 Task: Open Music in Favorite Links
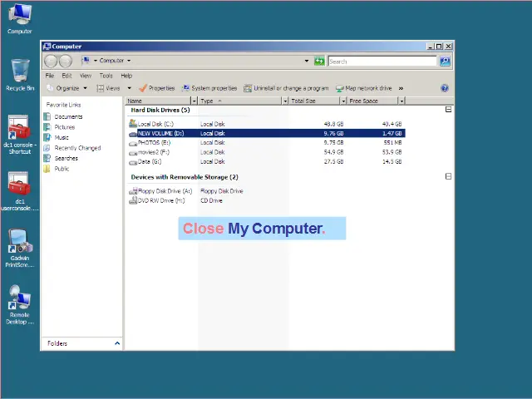[57, 137]
